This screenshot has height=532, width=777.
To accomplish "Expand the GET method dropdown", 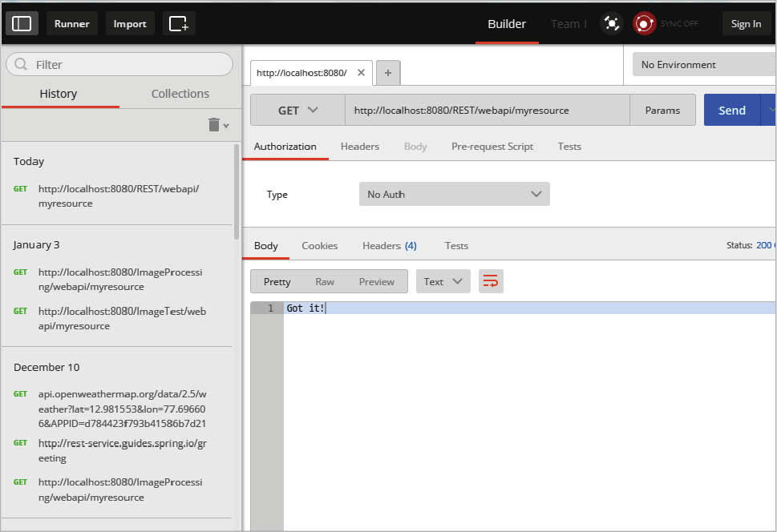I will (x=297, y=111).
